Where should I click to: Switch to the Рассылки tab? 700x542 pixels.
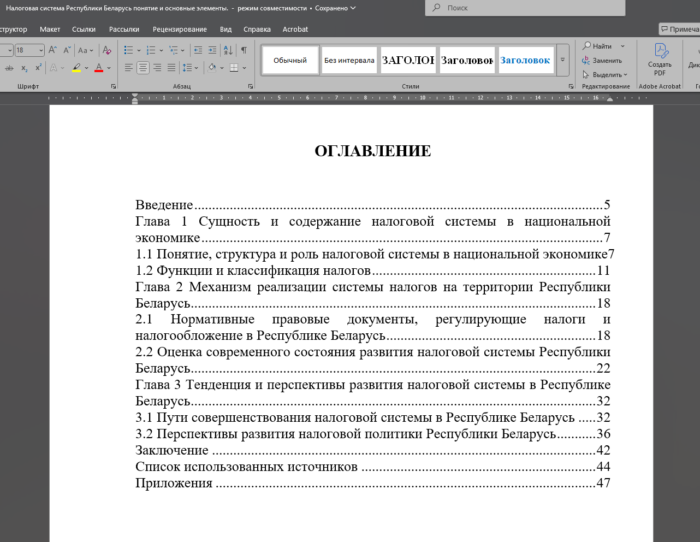124,29
